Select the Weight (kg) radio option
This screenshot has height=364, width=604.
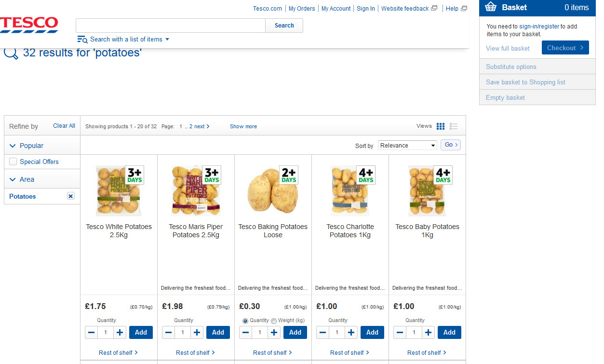(274, 321)
